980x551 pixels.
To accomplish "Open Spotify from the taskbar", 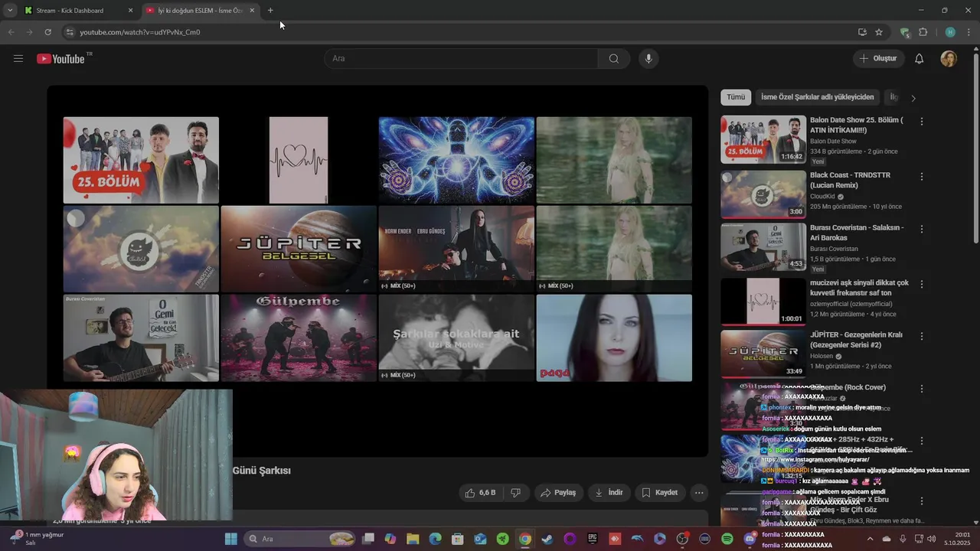I will tap(727, 539).
